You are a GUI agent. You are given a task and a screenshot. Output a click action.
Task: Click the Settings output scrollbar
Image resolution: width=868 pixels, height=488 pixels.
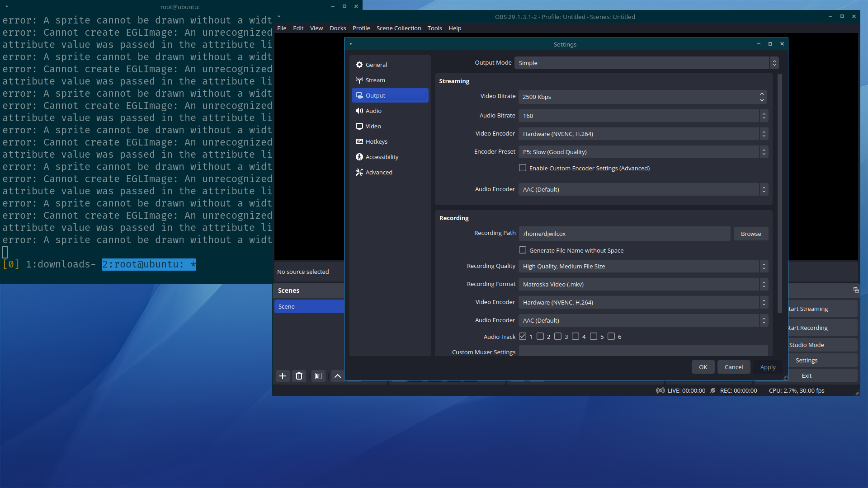(x=779, y=194)
